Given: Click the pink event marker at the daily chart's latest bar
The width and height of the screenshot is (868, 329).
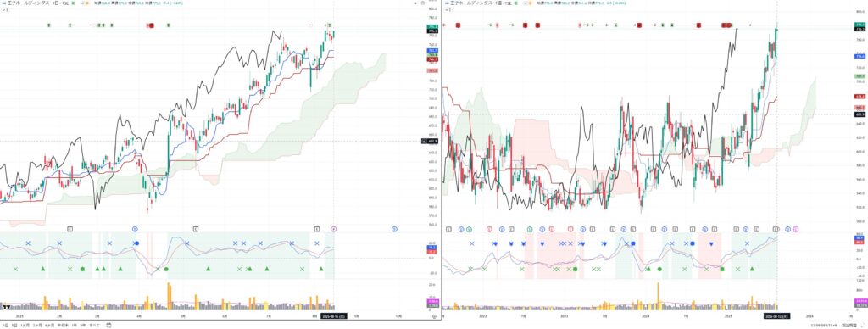Looking at the screenshot, I should tap(334, 229).
